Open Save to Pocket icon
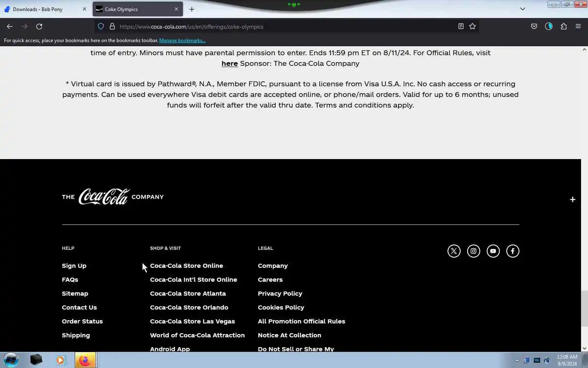Image resolution: width=588 pixels, height=368 pixels. [534, 27]
